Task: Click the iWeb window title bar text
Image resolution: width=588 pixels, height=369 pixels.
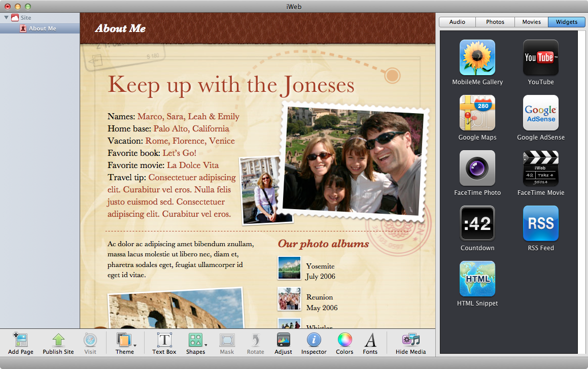Action: 294,7
